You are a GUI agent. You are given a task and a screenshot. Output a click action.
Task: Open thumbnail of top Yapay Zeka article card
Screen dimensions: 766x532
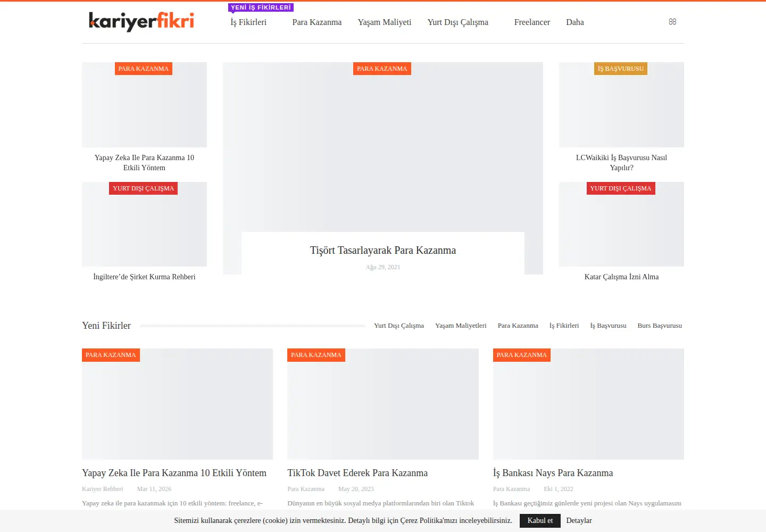[144, 111]
